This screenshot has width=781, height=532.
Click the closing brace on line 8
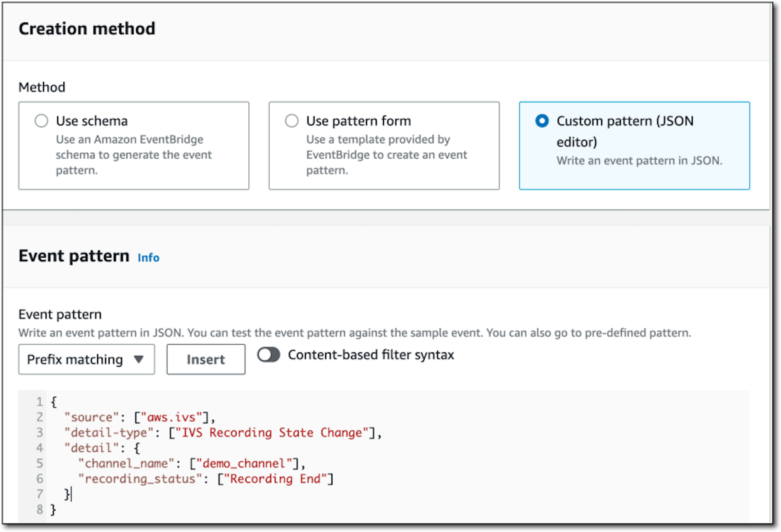click(53, 510)
